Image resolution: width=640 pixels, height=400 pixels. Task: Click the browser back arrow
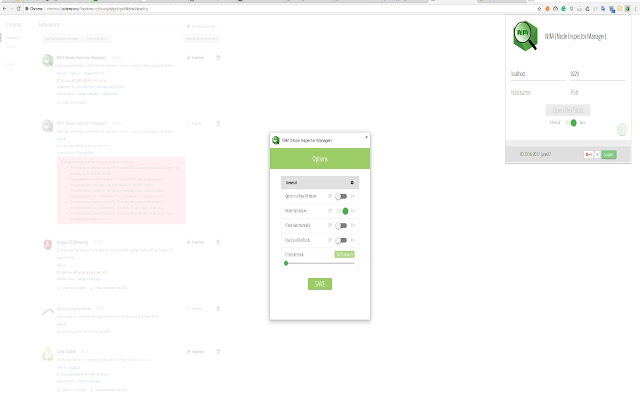tap(4, 9)
